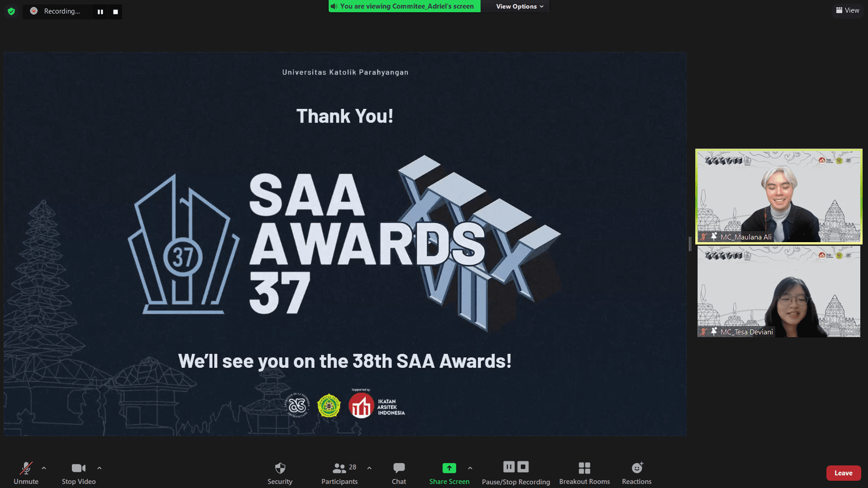Viewport: 868px width, 488px height.
Task: Open the View Options dropdown
Action: (x=519, y=6)
